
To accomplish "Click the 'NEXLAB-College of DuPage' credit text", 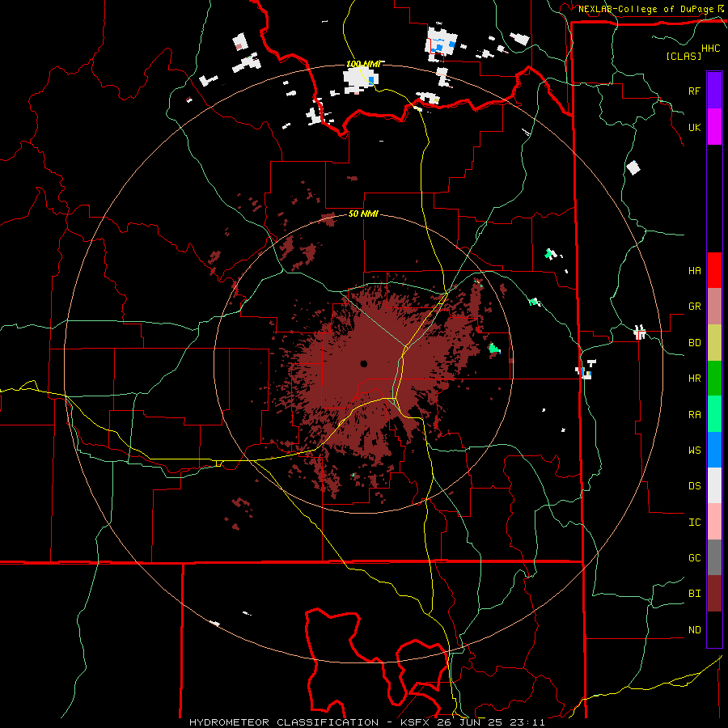I will point(645,9).
